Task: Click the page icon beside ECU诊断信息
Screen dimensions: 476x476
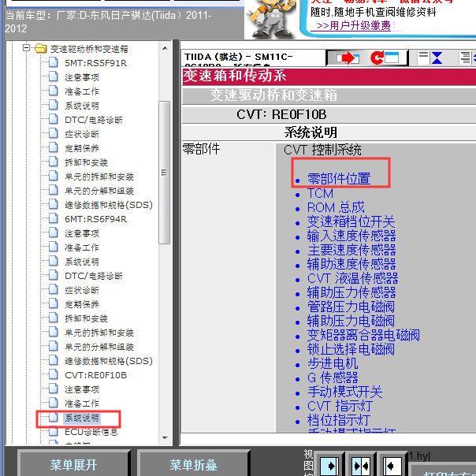Action: click(54, 431)
